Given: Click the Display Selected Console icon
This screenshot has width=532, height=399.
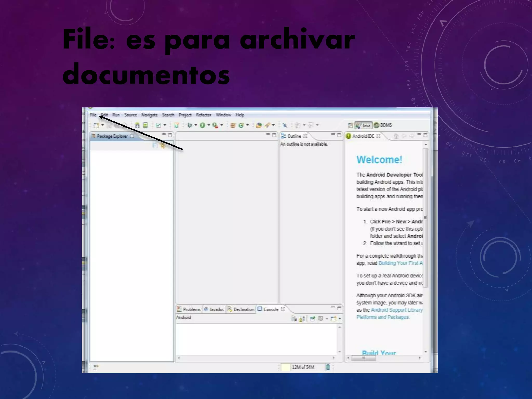Looking at the screenshot, I should [321, 318].
